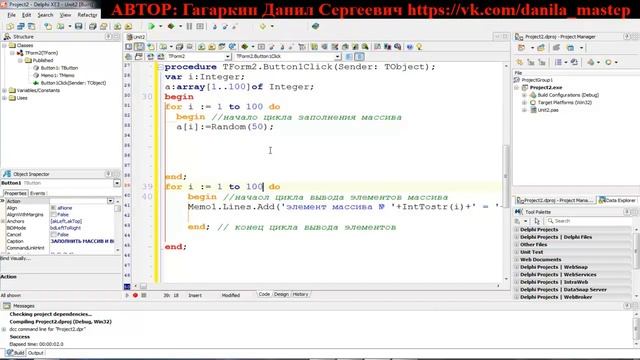Screen dimensions: 640x360
Task: Expand the Web Documents palette category
Action: click(x=540, y=260)
